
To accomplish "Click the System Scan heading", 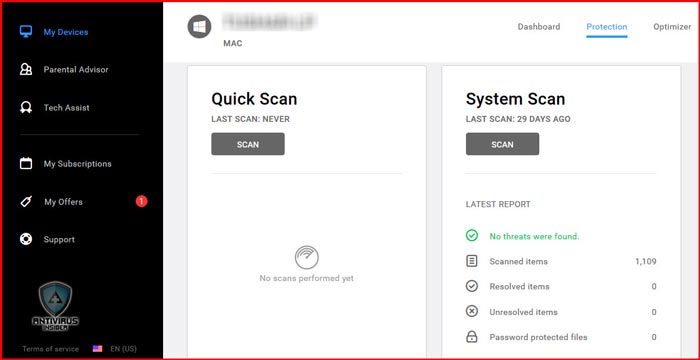I will (515, 99).
